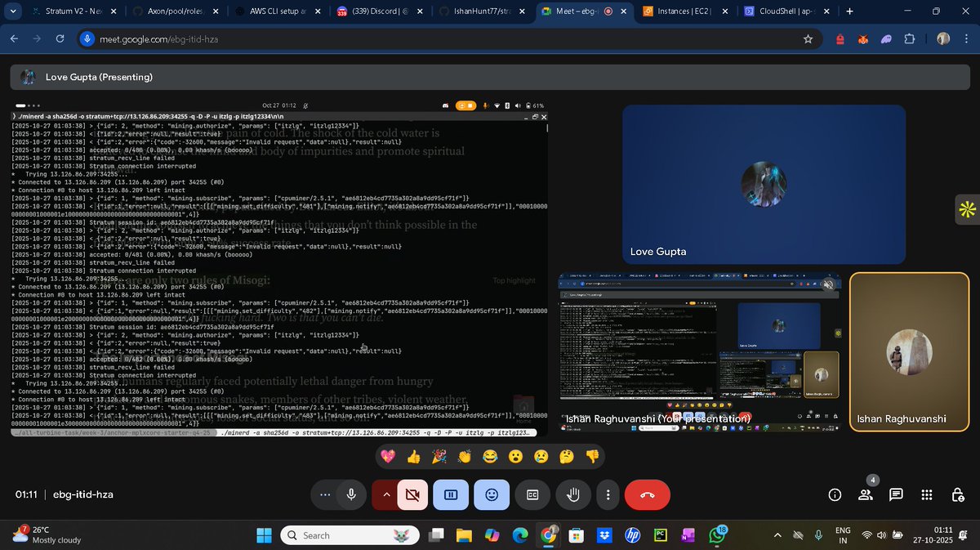Open the Extensions puzzle icon
Screen dimensions: 980x550
click(910, 38)
